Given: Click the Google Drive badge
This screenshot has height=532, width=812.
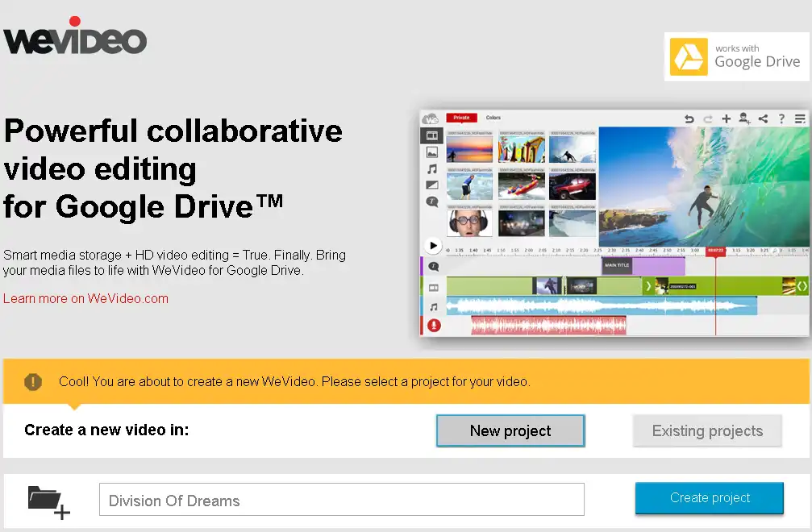Looking at the screenshot, I should [x=736, y=57].
